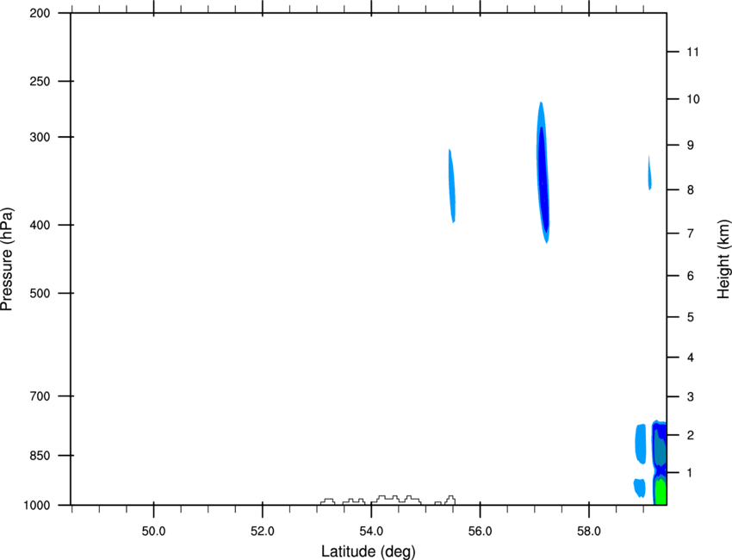Click the 56.0 latitude tick label
Viewport: 732px width, 560px height.
(x=480, y=532)
